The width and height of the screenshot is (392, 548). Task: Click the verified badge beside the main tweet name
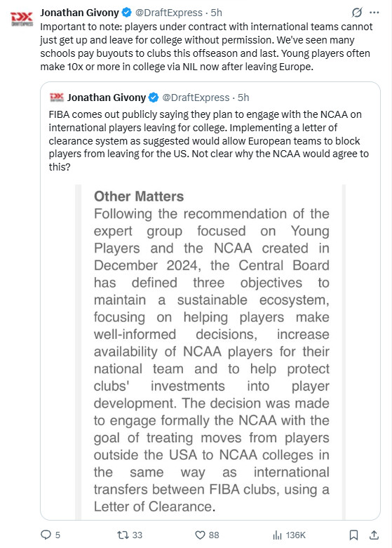(x=126, y=13)
